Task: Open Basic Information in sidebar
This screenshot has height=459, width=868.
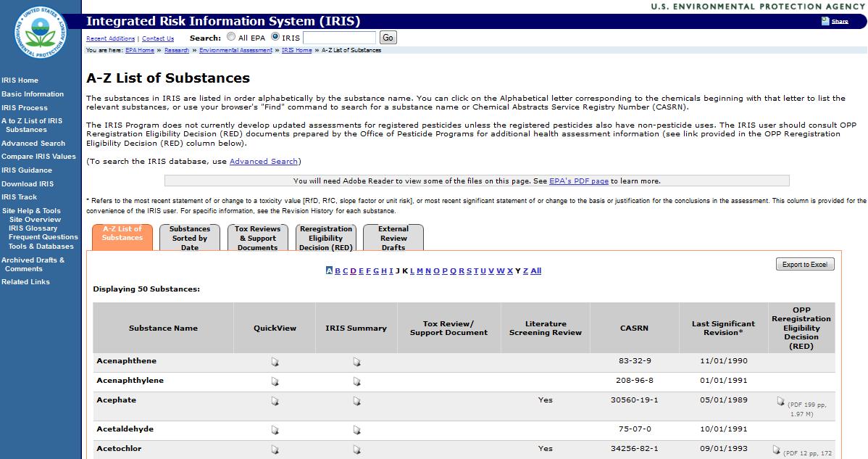Action: pos(33,94)
